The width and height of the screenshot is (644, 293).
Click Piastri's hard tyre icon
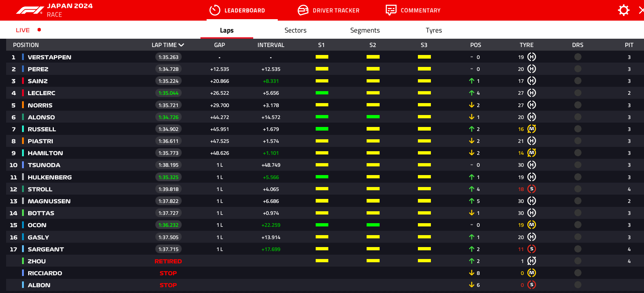click(532, 141)
